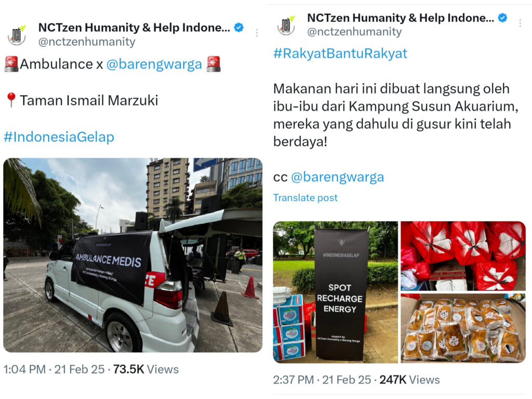Open the NCTzen Humanity display name on right tweet

point(401,18)
